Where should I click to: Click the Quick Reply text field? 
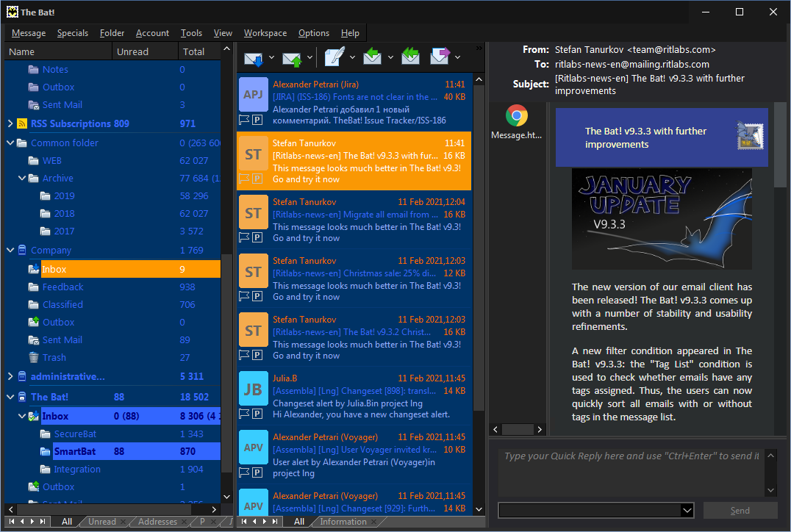pyautogui.click(x=631, y=472)
